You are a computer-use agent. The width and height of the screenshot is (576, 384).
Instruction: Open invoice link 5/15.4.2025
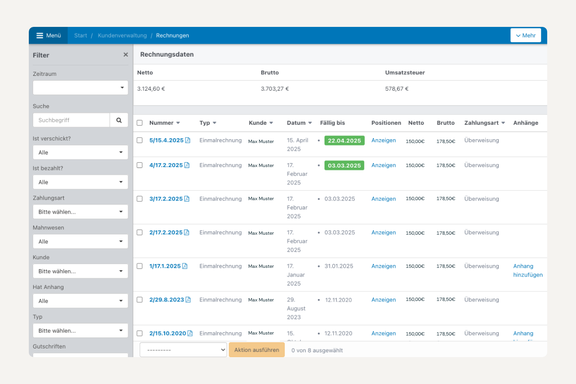[166, 140]
